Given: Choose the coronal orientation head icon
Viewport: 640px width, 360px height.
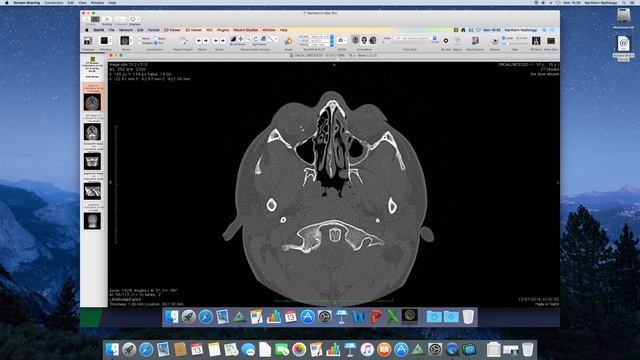Looking at the screenshot, I should point(364,40).
